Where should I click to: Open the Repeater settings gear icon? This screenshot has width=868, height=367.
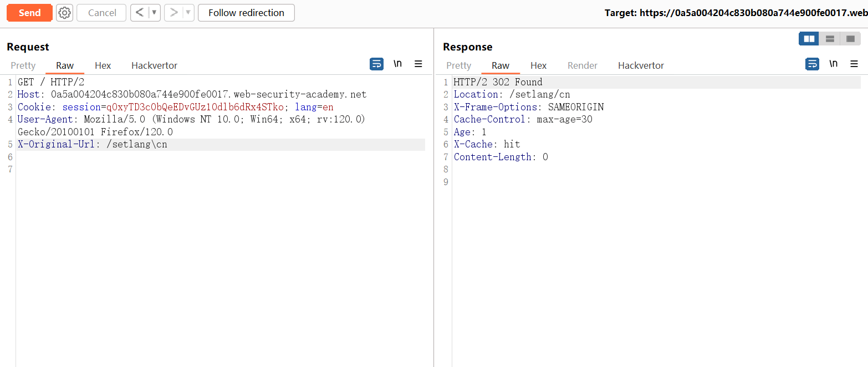point(65,13)
